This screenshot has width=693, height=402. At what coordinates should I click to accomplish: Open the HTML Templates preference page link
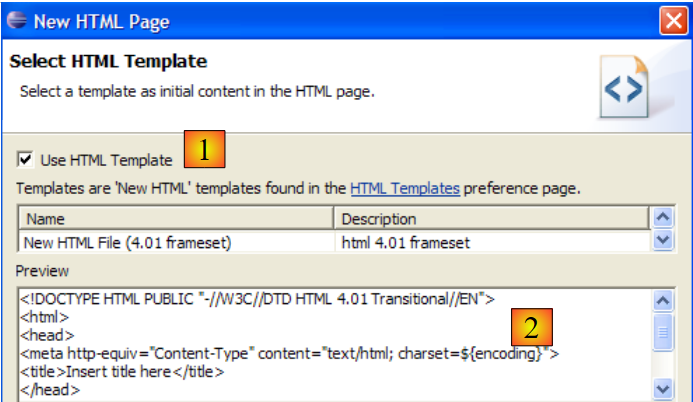coord(405,187)
